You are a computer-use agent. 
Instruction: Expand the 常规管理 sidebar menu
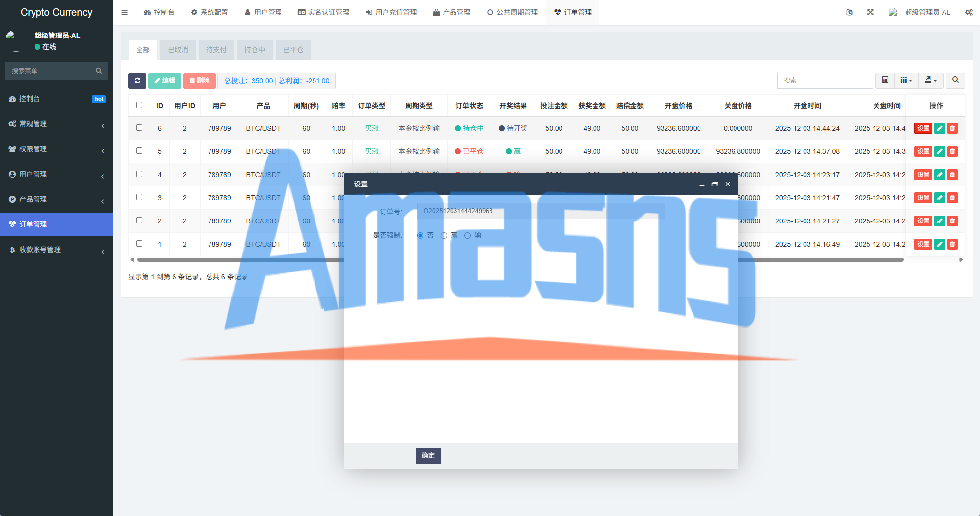(57, 124)
